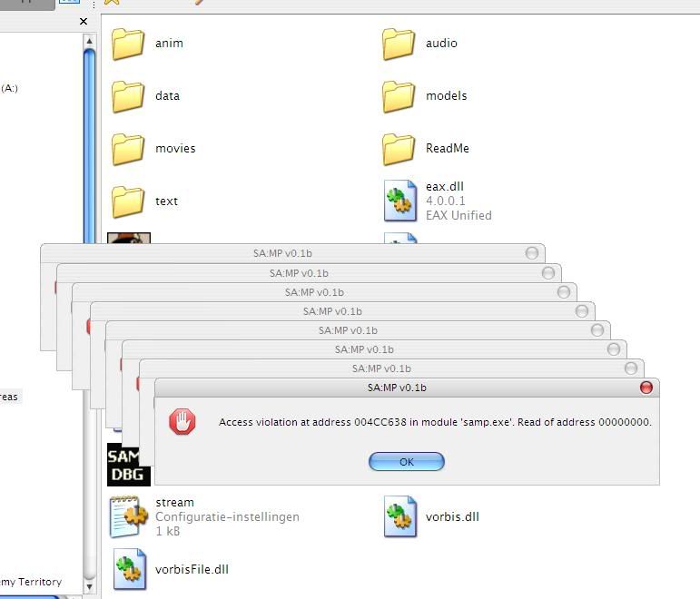Click the sidebar scroll up arrow
The width and height of the screenshot is (700, 599).
(89, 41)
